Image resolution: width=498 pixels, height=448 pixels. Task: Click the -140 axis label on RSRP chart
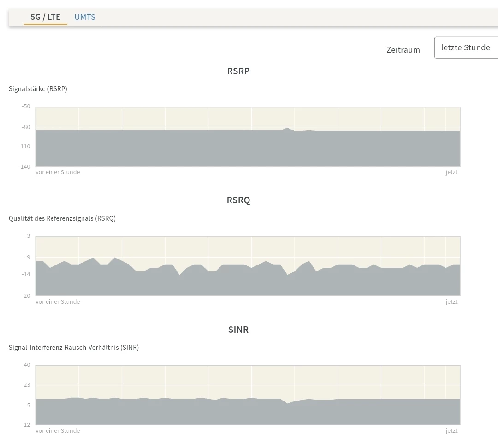click(24, 166)
